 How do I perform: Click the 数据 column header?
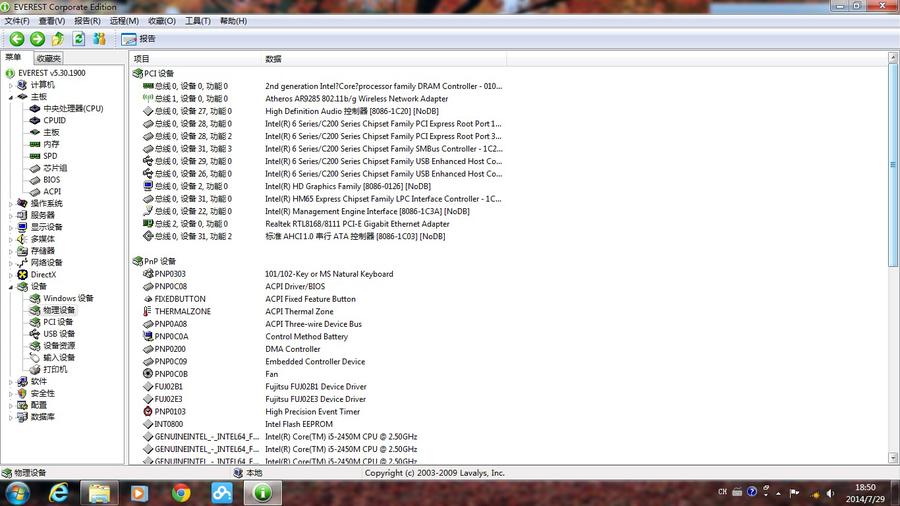[383, 59]
